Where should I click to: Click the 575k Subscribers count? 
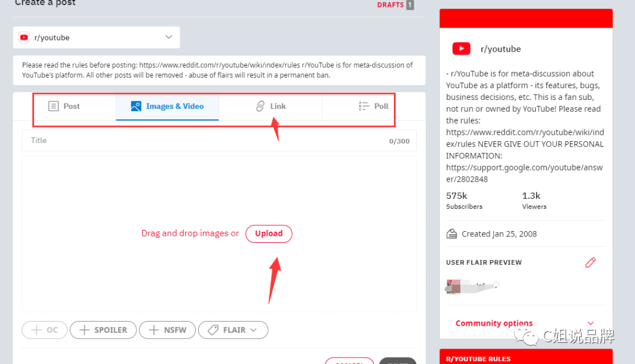click(x=464, y=201)
